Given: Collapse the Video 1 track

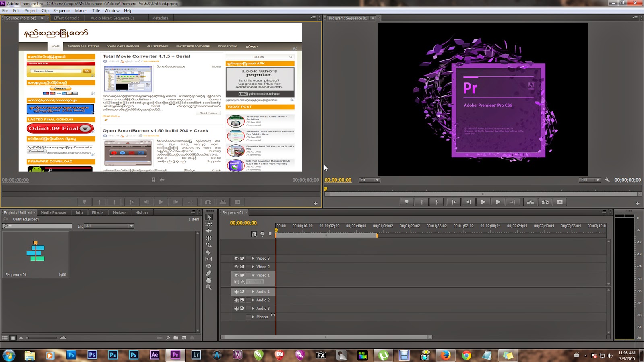Looking at the screenshot, I should [253, 276].
